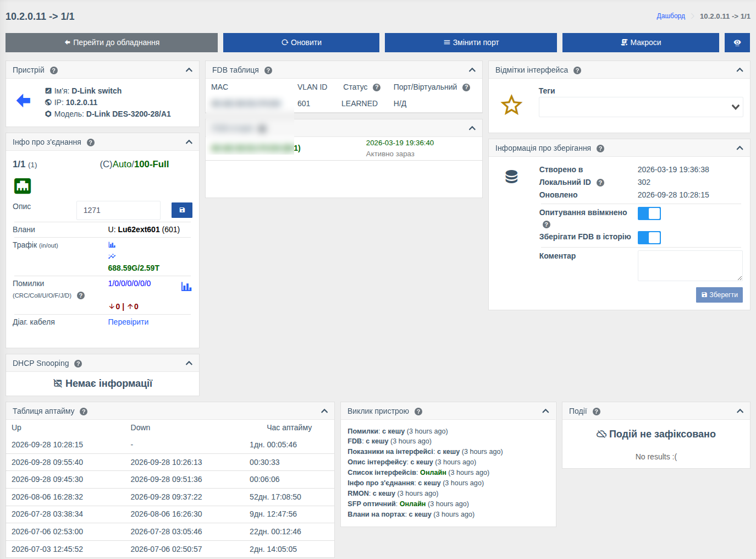Collapse the DHCP Snooping panel
This screenshot has width=756, height=559.
pos(189,363)
